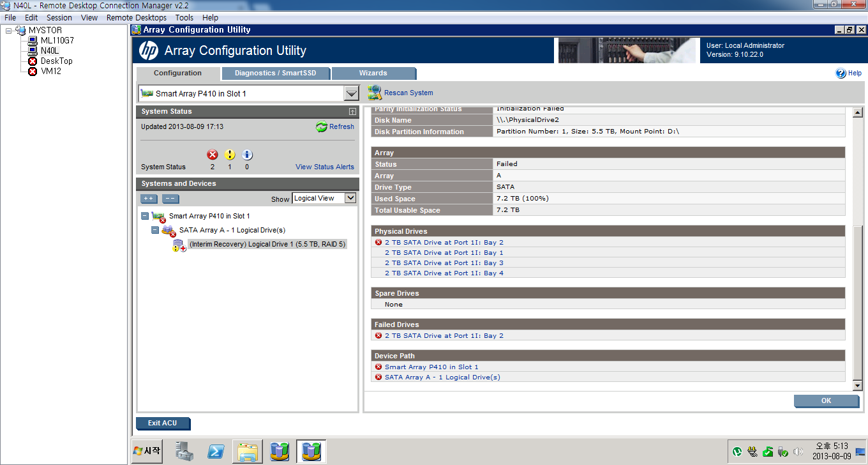Click the Smart Array P410 controller icon in tree
This screenshot has height=465, width=868.
tap(159, 217)
